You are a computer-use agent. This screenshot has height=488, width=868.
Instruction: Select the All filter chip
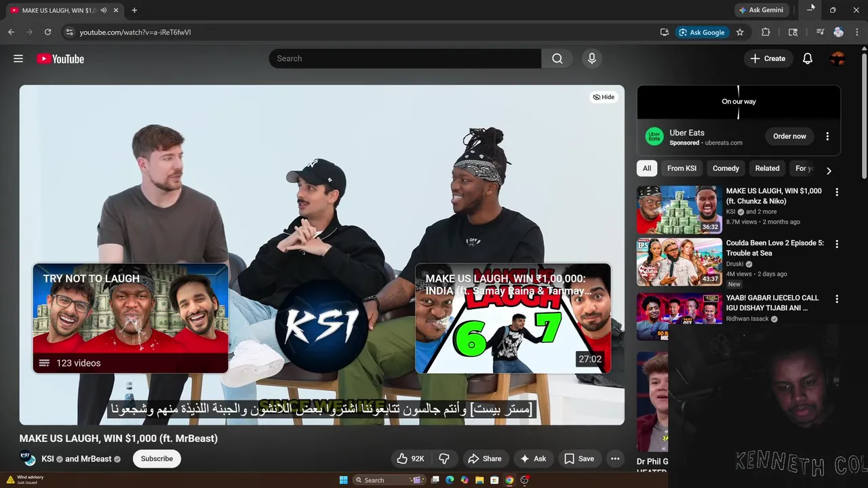647,168
